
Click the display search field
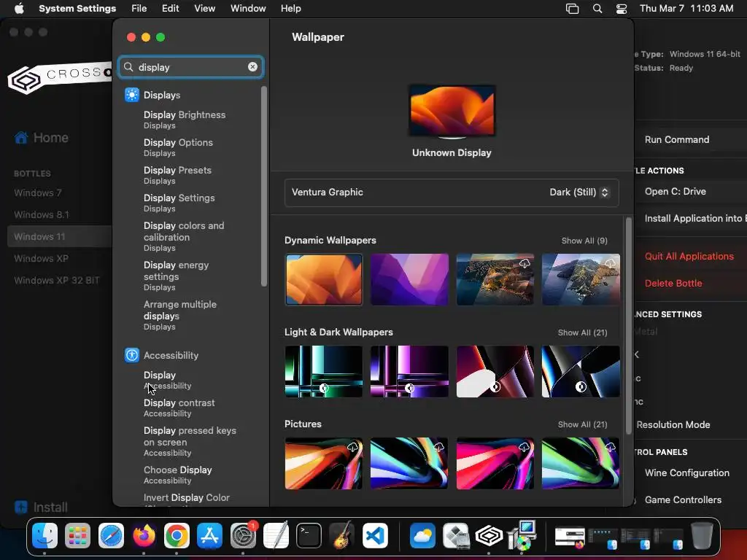point(191,67)
